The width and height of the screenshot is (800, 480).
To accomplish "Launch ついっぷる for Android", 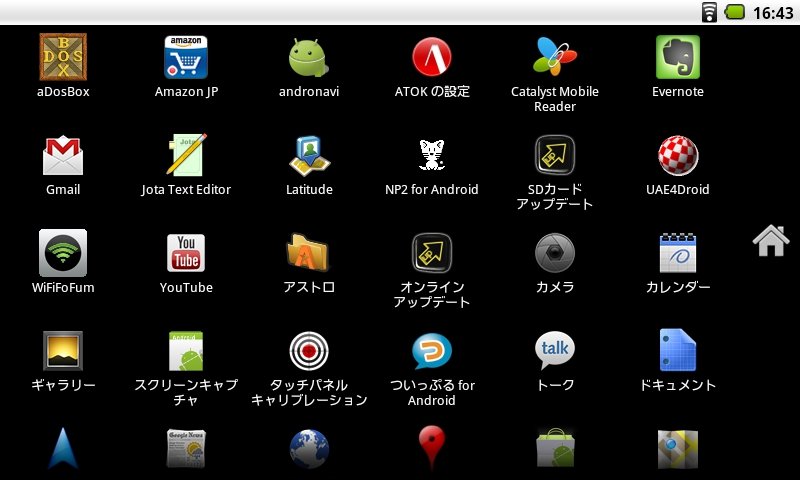I will (x=432, y=351).
